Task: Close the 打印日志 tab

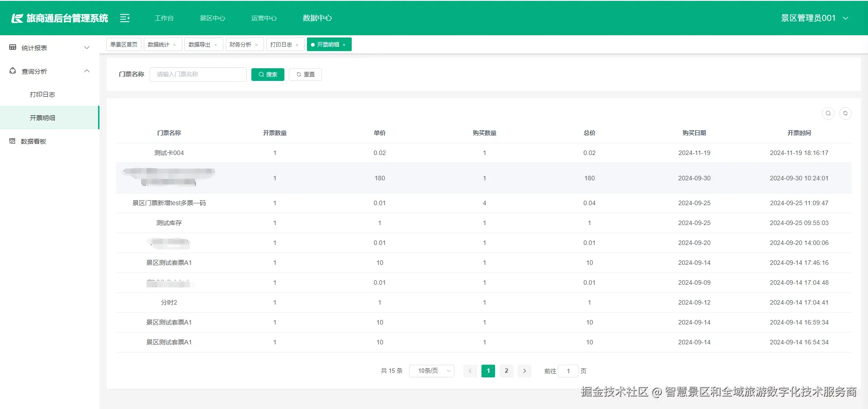Action: click(297, 44)
